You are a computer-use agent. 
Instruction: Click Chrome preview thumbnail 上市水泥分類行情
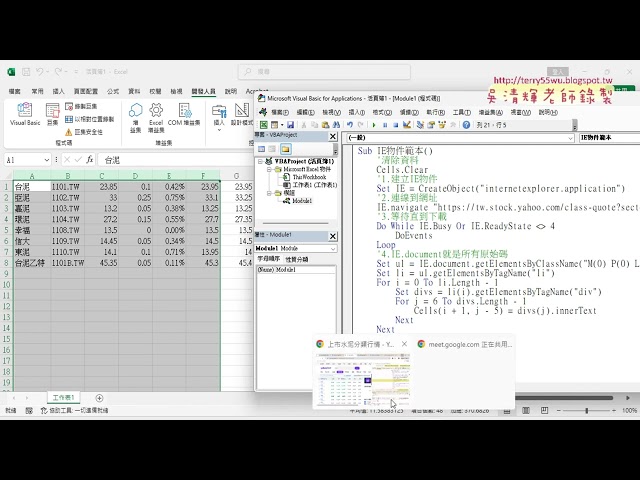pyautogui.click(x=363, y=380)
